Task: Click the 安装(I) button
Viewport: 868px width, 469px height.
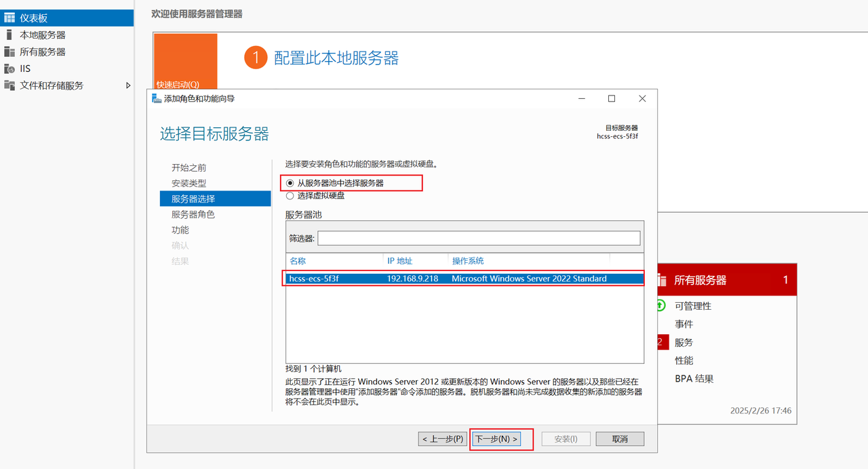Action: click(x=566, y=439)
